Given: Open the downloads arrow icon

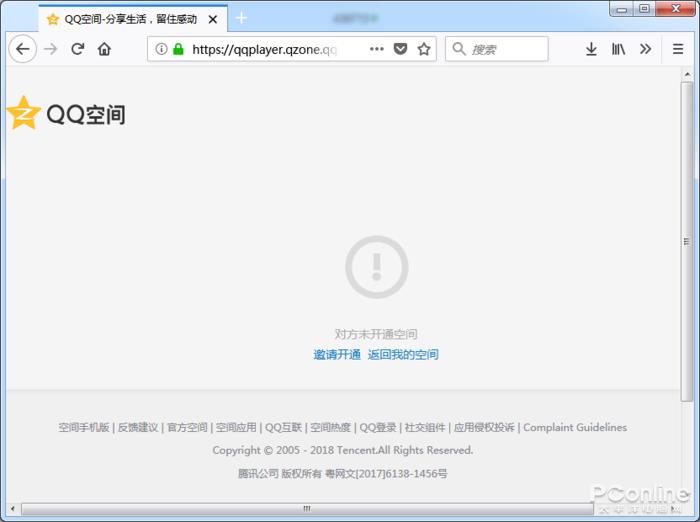Looking at the screenshot, I should (x=591, y=49).
